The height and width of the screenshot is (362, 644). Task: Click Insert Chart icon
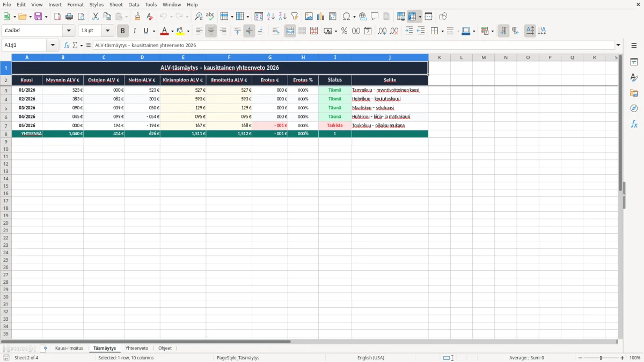321,17
